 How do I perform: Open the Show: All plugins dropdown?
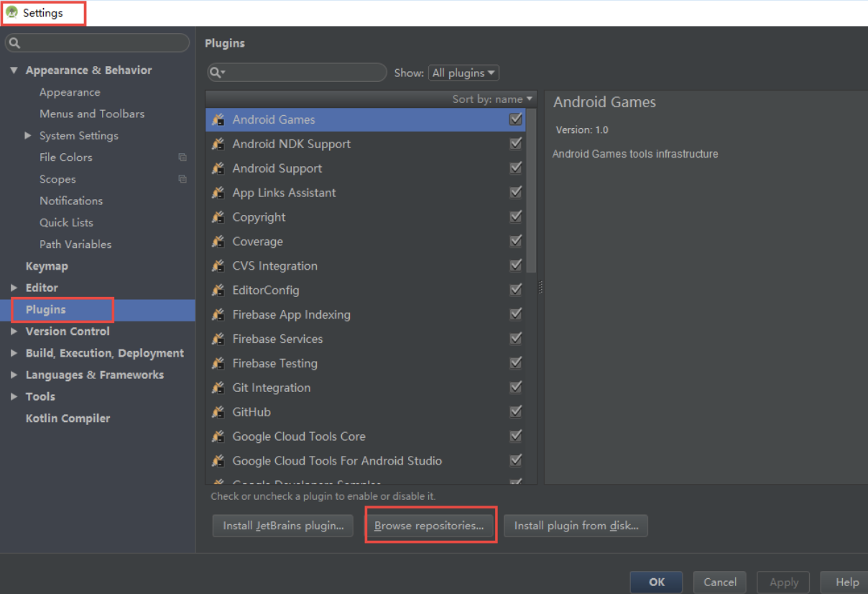pyautogui.click(x=463, y=73)
